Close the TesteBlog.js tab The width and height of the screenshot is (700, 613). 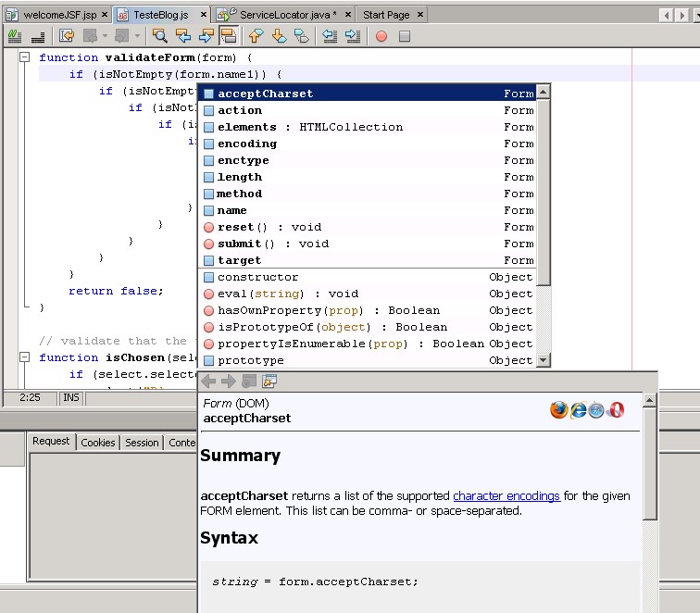pyautogui.click(x=203, y=15)
